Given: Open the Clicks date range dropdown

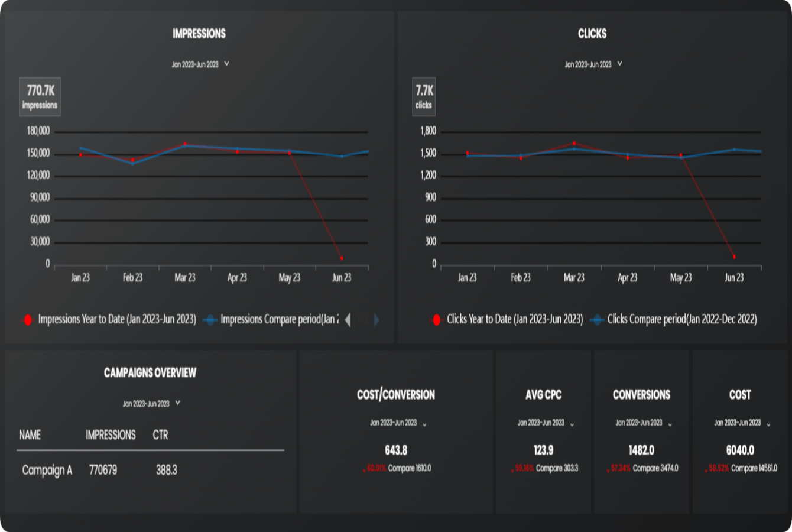Looking at the screenshot, I should (593, 64).
